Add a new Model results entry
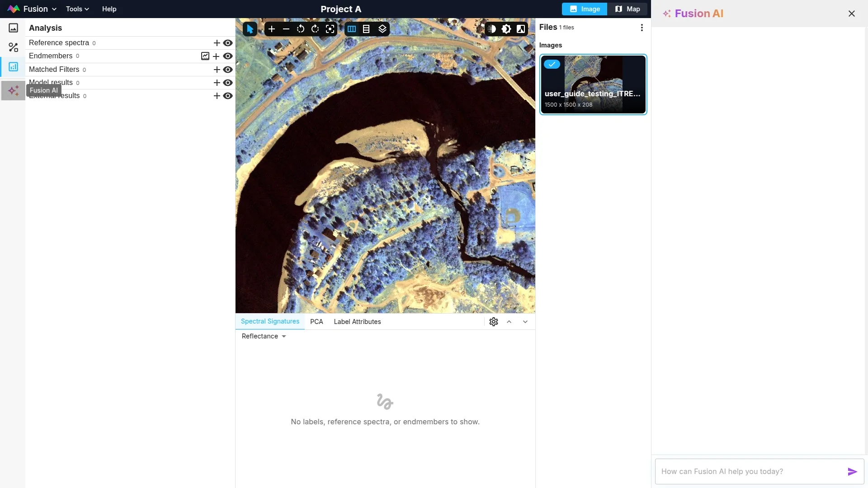The image size is (868, 488). tap(217, 83)
